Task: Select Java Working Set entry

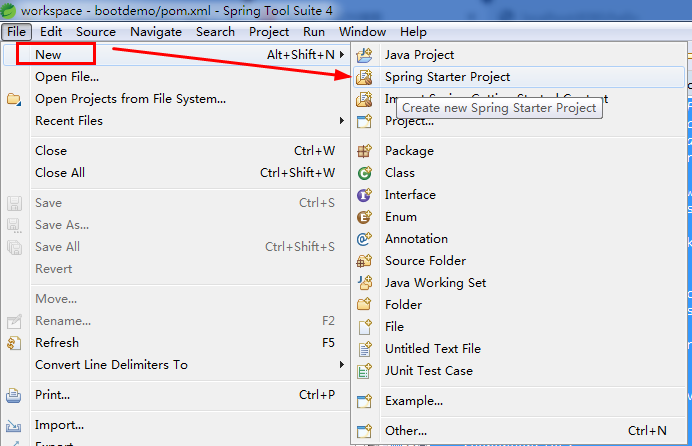Action: point(519,283)
